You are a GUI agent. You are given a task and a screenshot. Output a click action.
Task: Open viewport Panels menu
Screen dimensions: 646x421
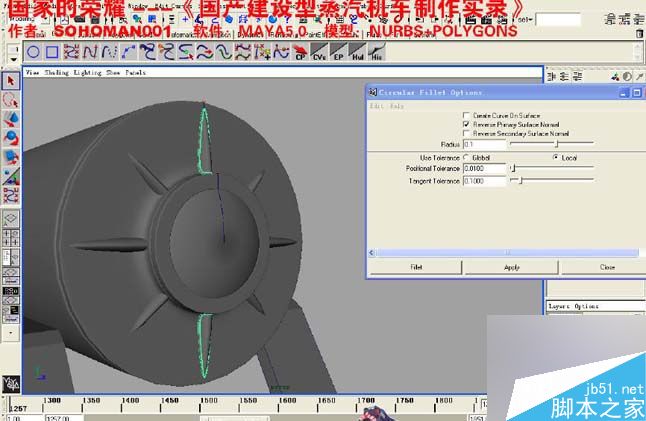tap(136, 73)
